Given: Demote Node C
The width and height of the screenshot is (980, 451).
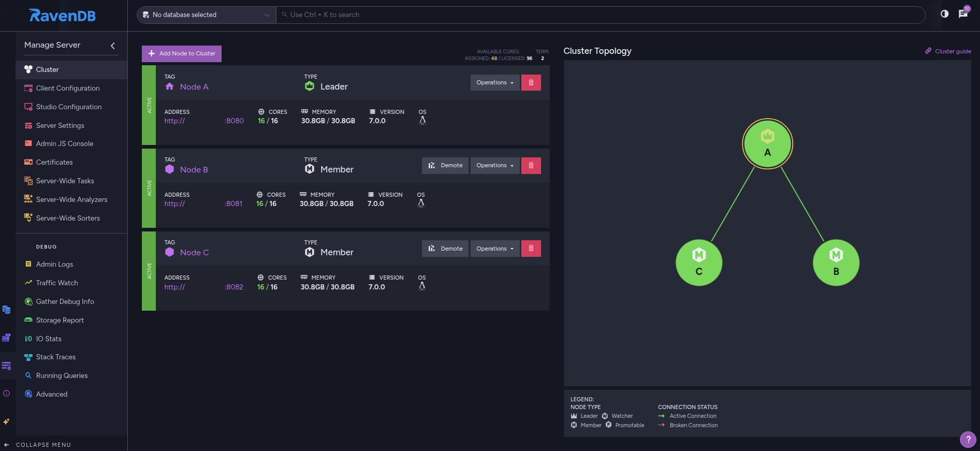Looking at the screenshot, I should pos(445,249).
